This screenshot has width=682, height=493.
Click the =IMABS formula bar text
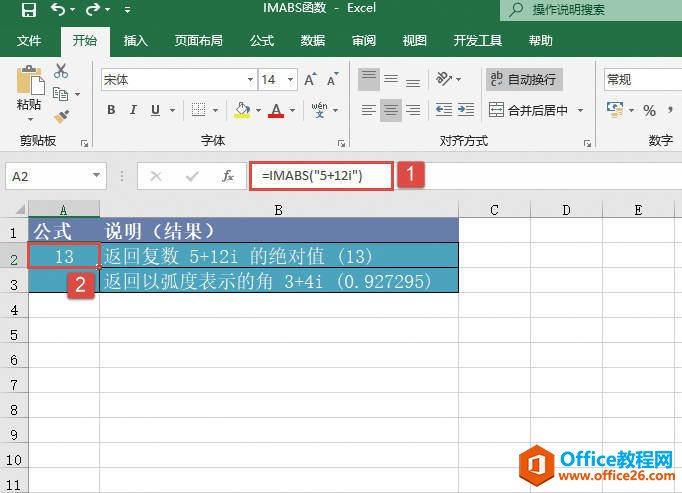(x=312, y=175)
